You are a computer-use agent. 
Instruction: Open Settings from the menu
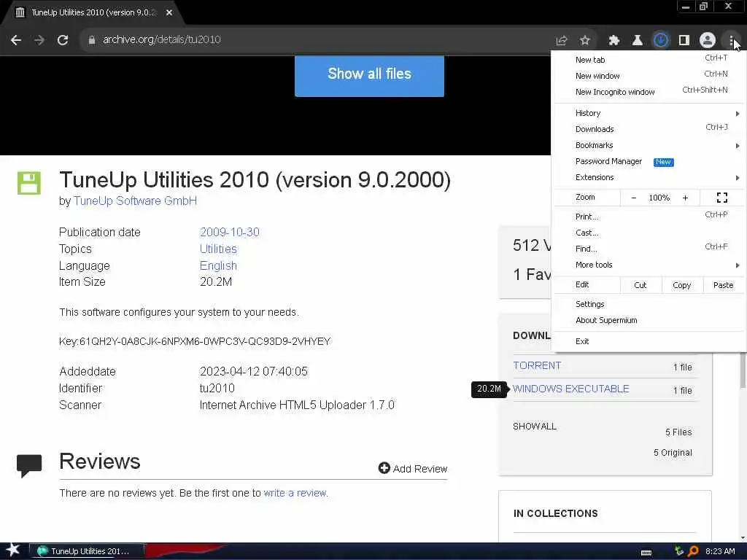point(649,304)
